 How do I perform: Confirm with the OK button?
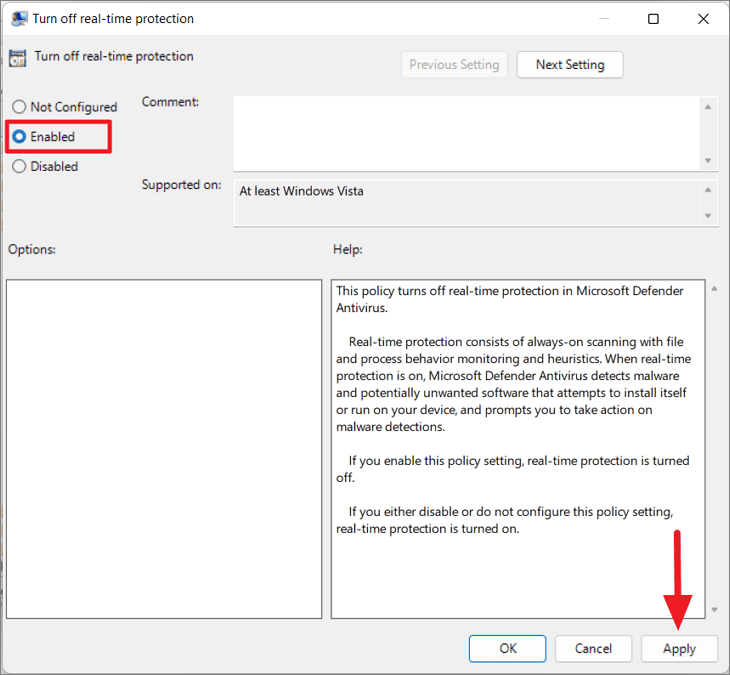click(507, 648)
